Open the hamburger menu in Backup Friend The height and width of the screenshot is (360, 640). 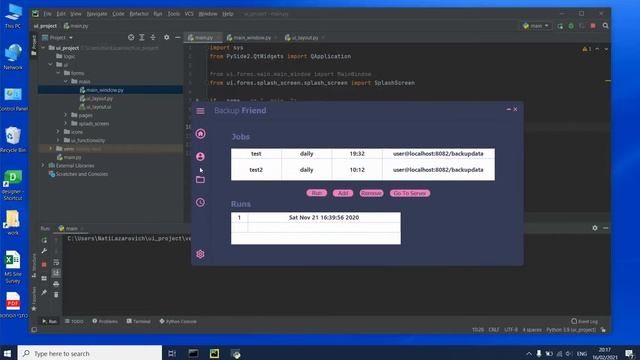200,111
